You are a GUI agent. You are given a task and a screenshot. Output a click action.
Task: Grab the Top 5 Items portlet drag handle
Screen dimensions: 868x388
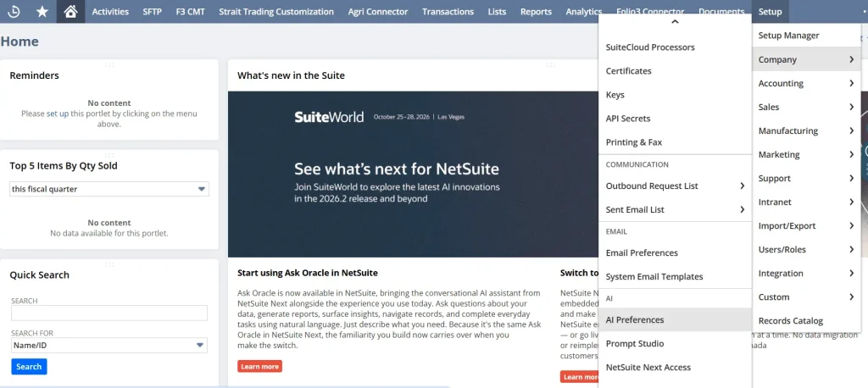click(x=109, y=155)
